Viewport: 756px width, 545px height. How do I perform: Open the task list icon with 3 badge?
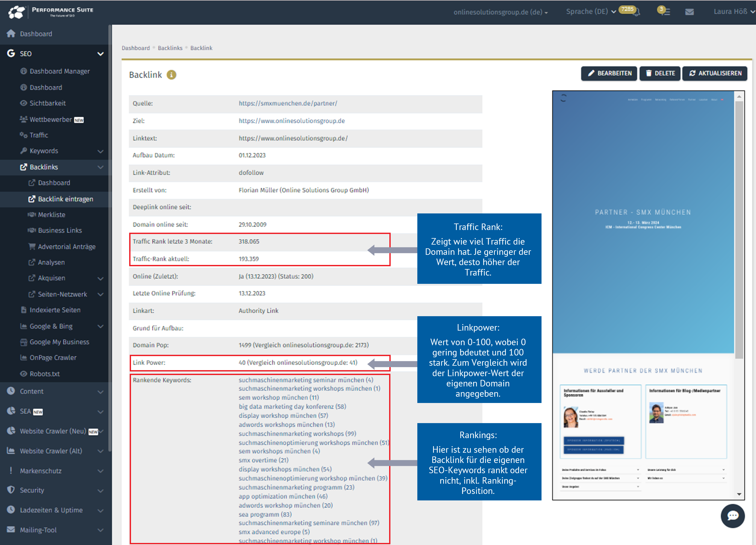coord(664,11)
